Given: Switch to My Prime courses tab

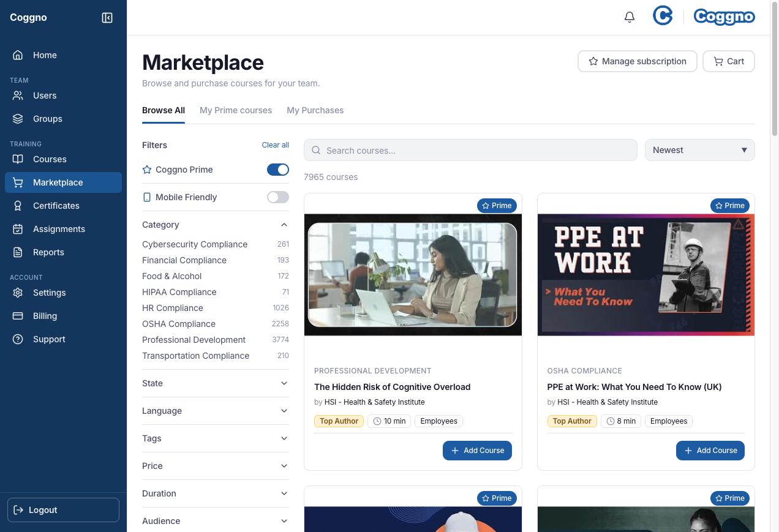Looking at the screenshot, I should click(236, 110).
